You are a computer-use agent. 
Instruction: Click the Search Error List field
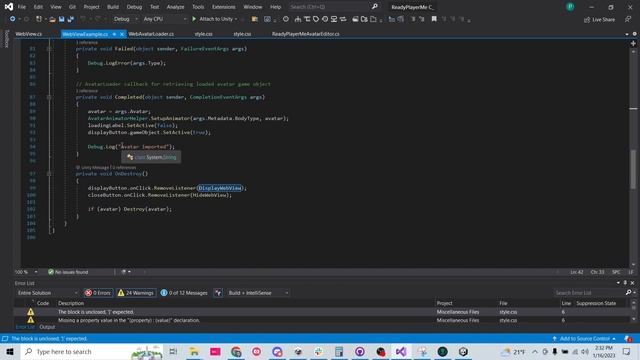click(589, 293)
